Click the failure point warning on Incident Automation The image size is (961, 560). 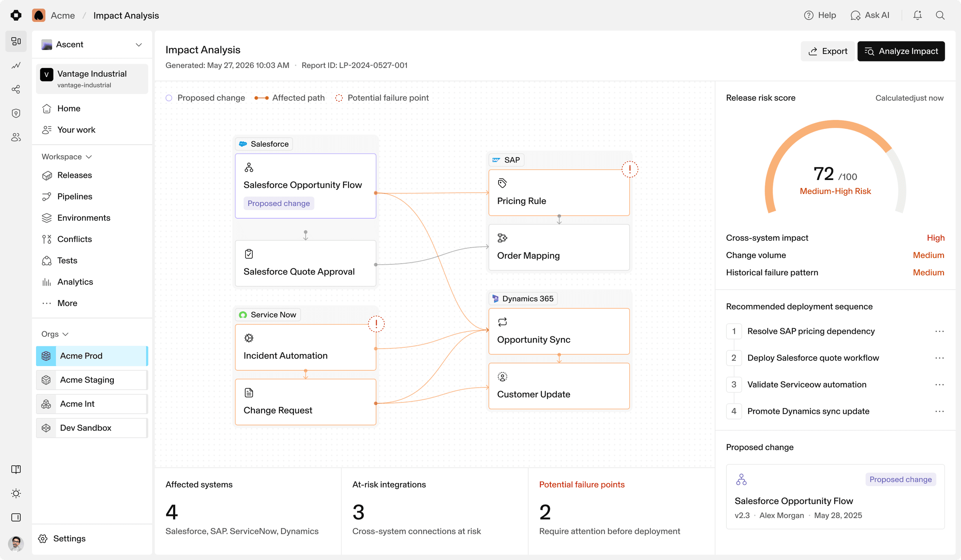click(376, 324)
